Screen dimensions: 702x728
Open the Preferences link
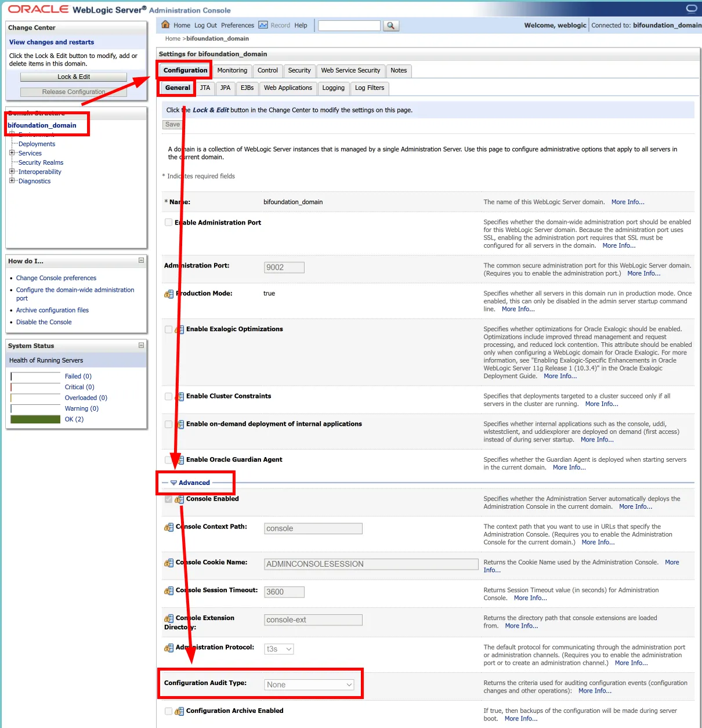point(237,26)
